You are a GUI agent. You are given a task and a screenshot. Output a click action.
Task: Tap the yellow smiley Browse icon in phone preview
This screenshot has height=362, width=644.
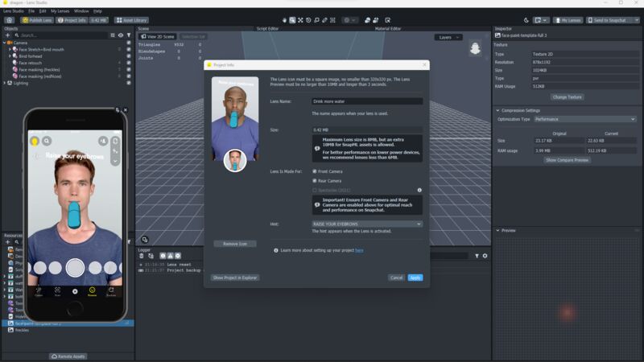coord(92,291)
